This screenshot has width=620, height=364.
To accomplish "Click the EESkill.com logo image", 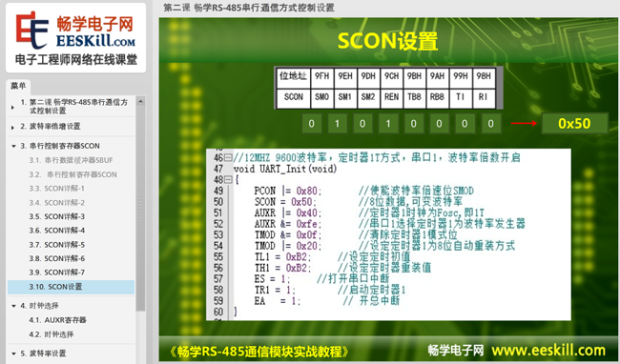I will point(76,38).
